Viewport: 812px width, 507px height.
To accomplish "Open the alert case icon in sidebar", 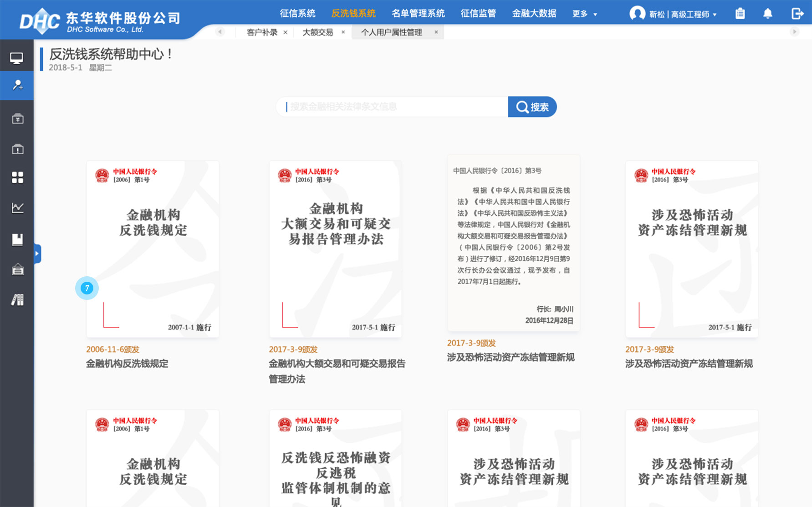I will point(17,148).
